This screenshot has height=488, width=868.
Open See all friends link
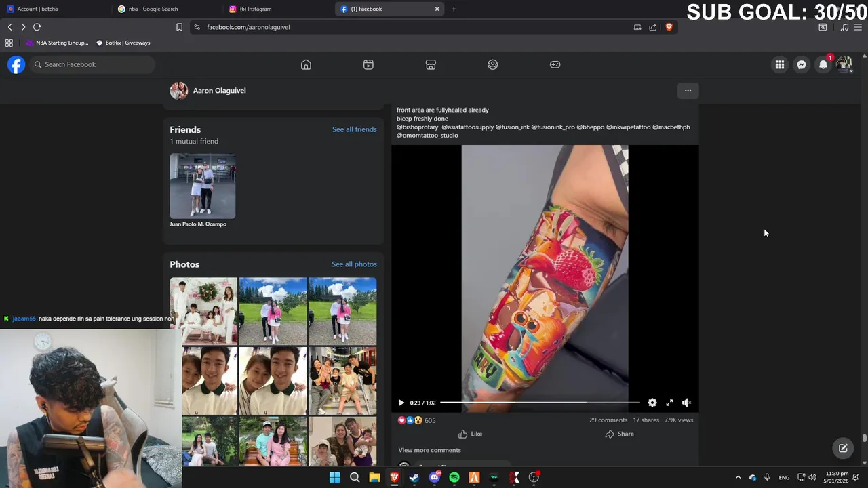pyautogui.click(x=354, y=129)
